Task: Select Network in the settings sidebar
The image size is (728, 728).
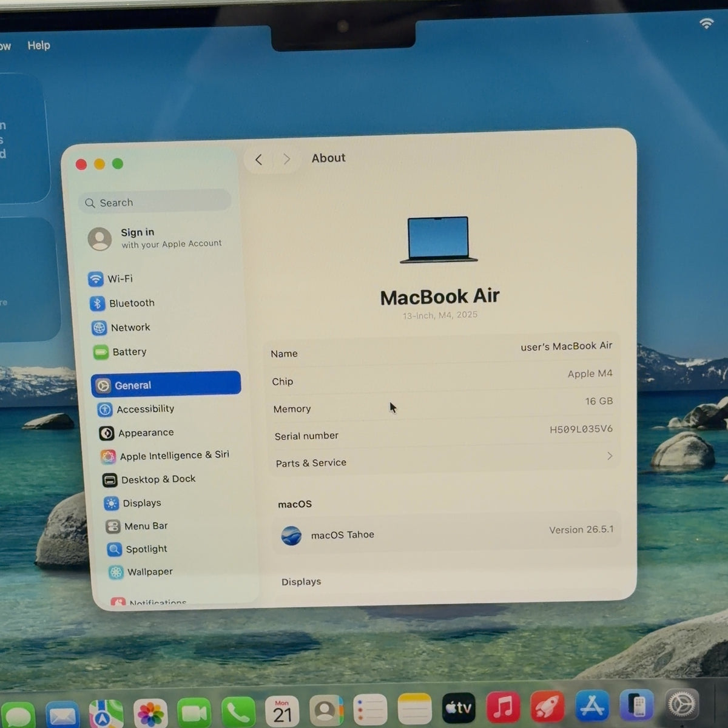Action: coord(121,328)
